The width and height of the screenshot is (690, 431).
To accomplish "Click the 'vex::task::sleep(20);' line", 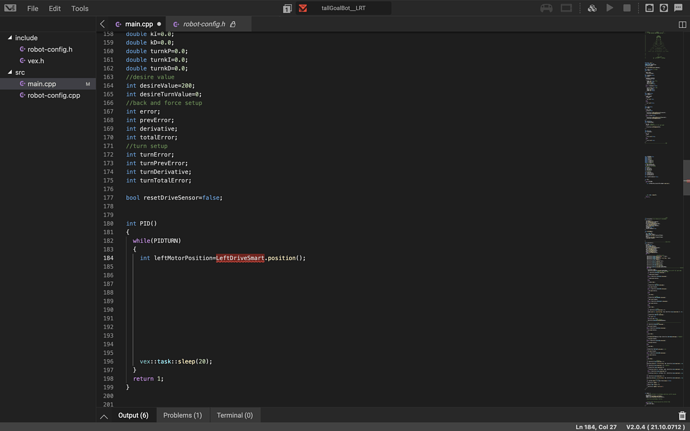I will [176, 361].
